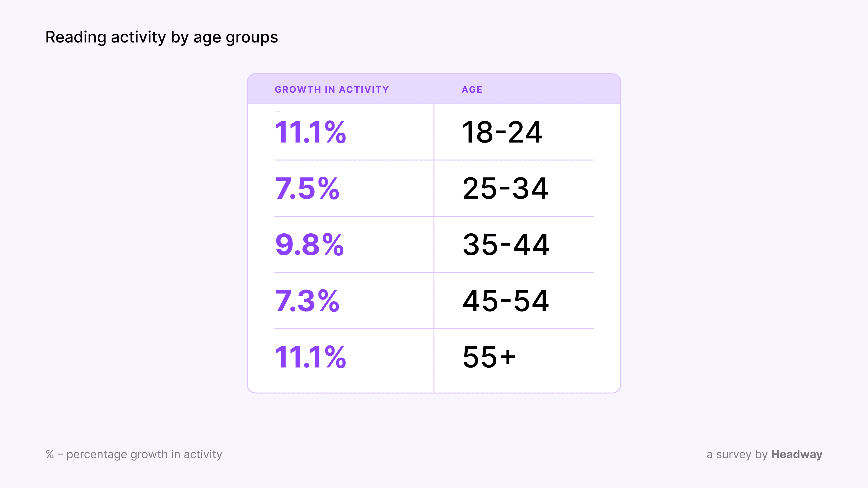Viewport: 868px width, 488px height.
Task: Click the 7.3% growth value
Action: 307,301
